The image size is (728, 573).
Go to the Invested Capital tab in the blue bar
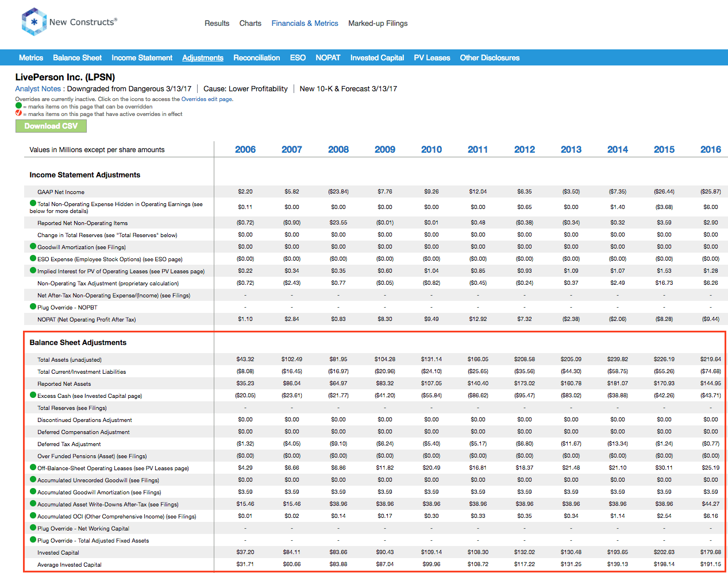378,58
